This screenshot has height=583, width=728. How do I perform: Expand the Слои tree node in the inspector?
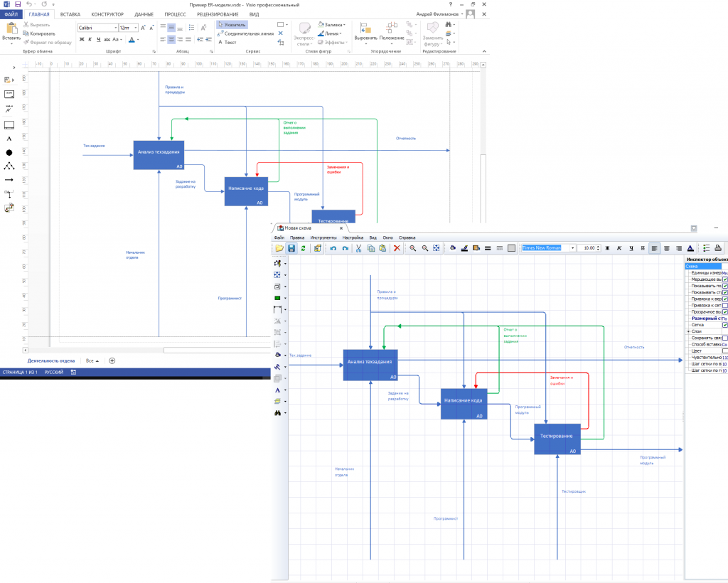click(x=688, y=331)
